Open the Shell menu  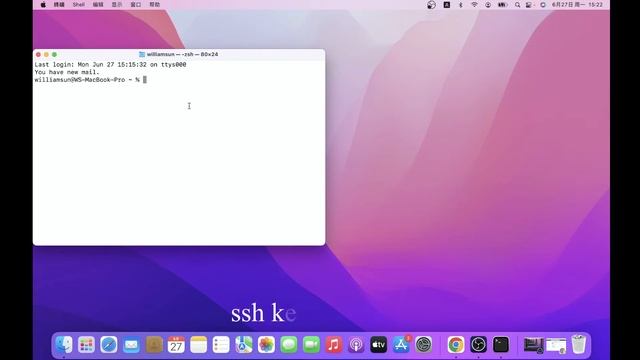click(x=79, y=4)
